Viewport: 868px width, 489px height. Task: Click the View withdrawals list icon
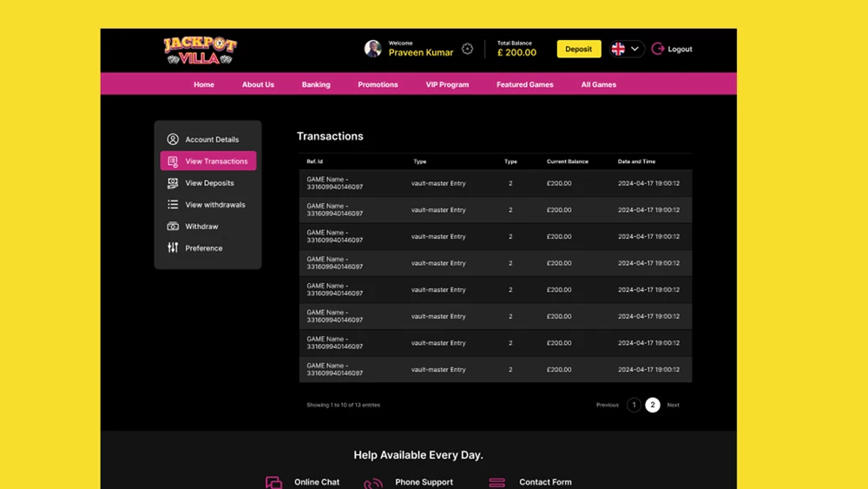click(x=173, y=205)
